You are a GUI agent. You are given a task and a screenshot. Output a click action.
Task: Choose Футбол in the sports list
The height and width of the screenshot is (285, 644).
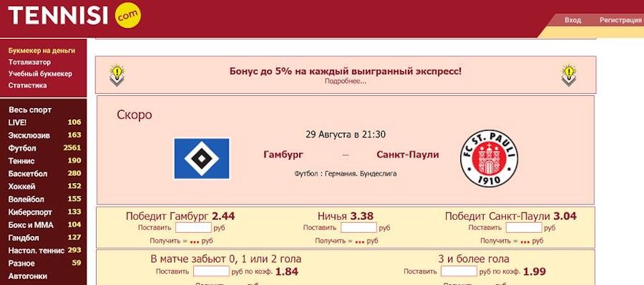(22, 148)
